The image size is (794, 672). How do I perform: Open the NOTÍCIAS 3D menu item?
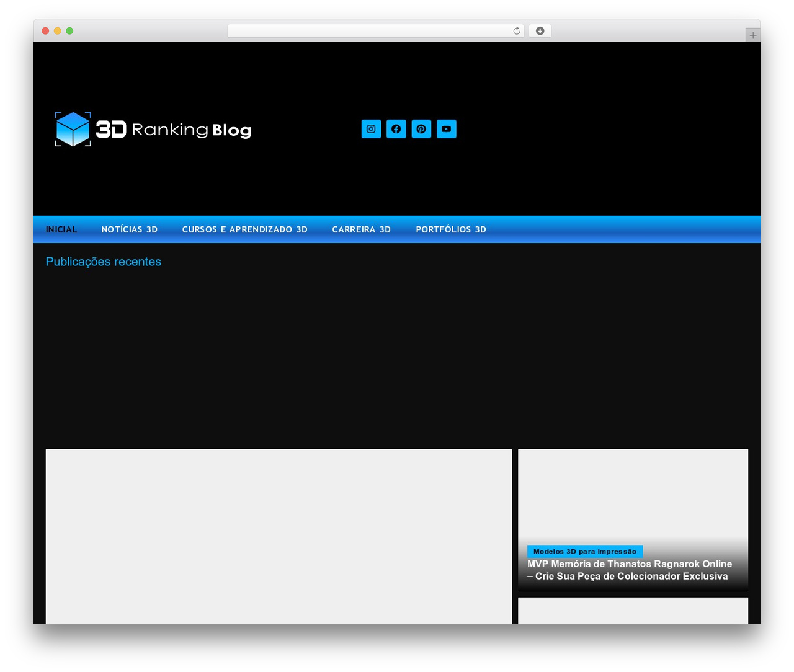tap(130, 229)
